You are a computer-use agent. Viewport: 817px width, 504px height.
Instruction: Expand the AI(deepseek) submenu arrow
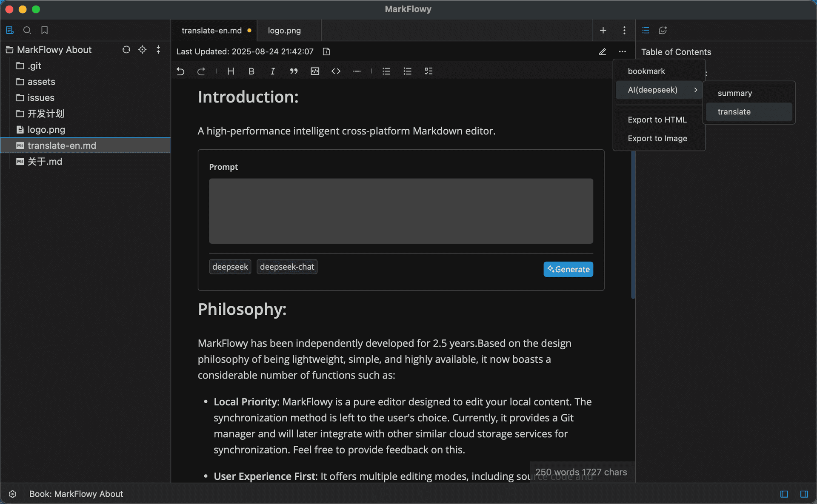click(695, 90)
